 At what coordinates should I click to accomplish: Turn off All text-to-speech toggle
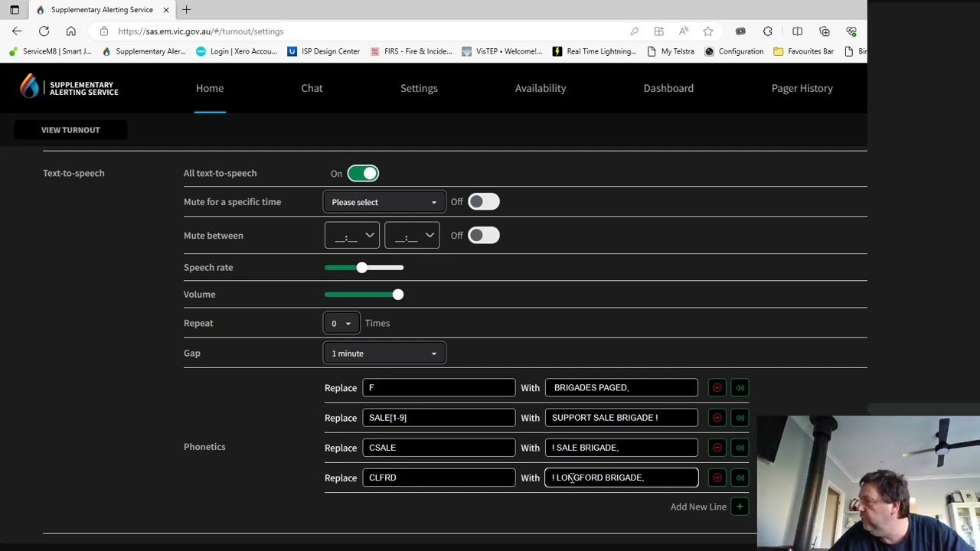pyautogui.click(x=363, y=174)
